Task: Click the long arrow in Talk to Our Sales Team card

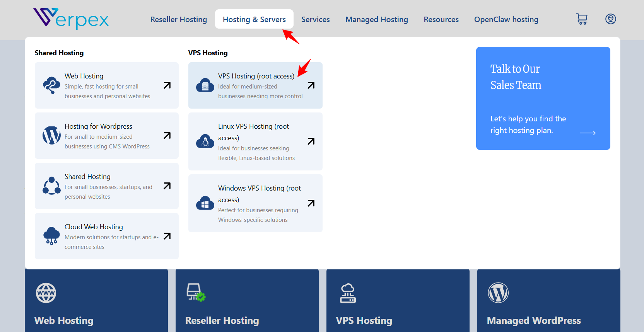Action: point(588,133)
